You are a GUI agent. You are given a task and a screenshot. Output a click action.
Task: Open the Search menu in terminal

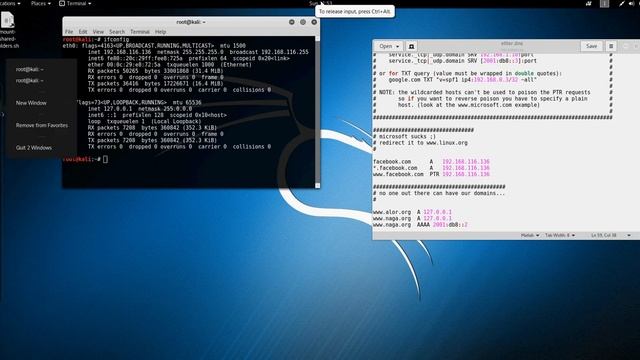pos(117,32)
